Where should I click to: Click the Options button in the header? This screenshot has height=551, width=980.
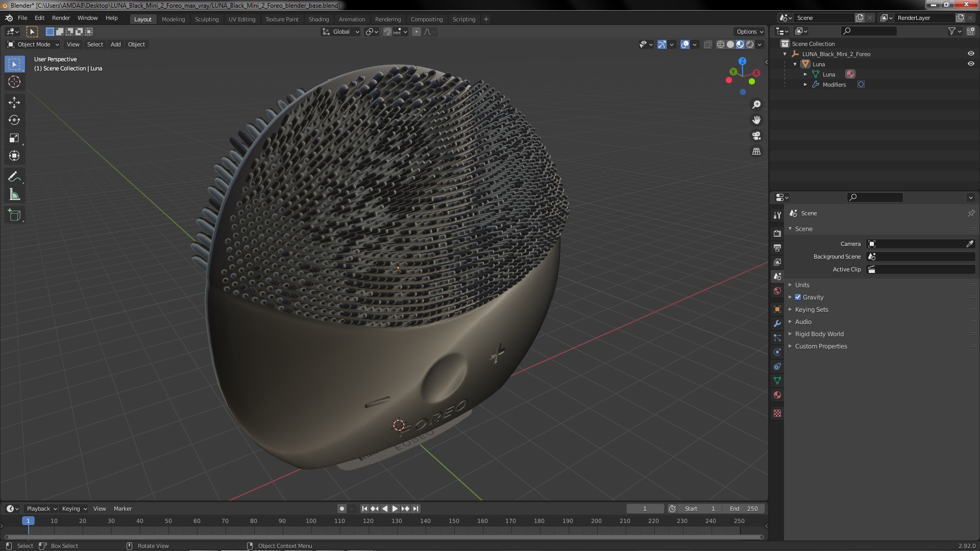pyautogui.click(x=749, y=32)
